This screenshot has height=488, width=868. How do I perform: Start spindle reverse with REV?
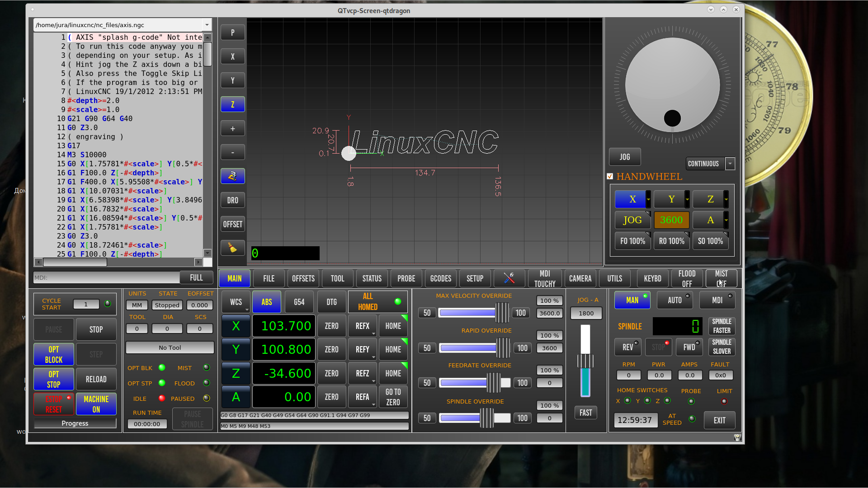pos(627,347)
